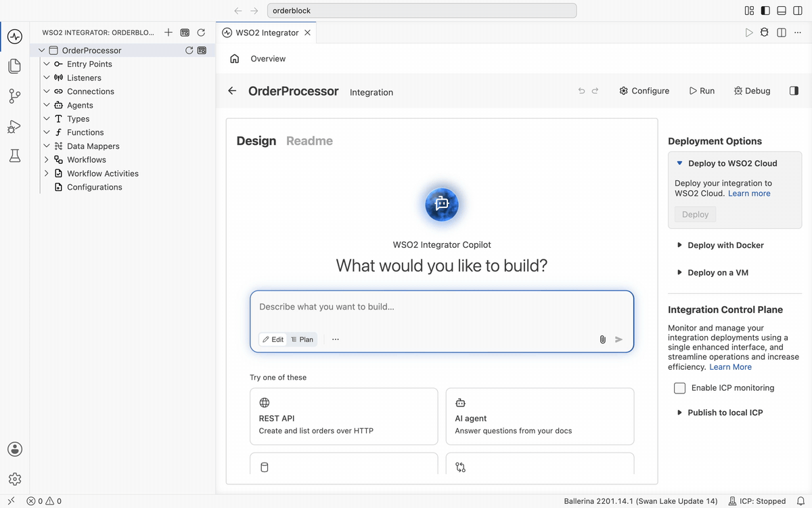This screenshot has height=508, width=812.
Task: Go back with the title bar arrow
Action: (x=238, y=11)
